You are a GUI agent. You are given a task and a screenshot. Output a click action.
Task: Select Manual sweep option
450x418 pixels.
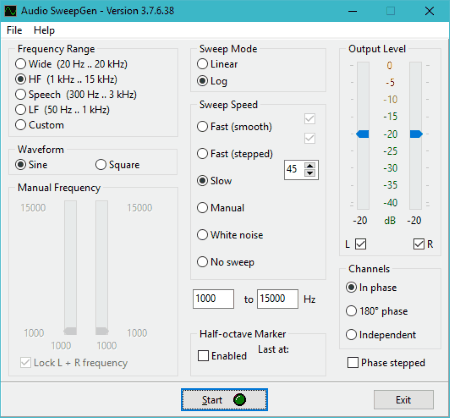pos(221,207)
